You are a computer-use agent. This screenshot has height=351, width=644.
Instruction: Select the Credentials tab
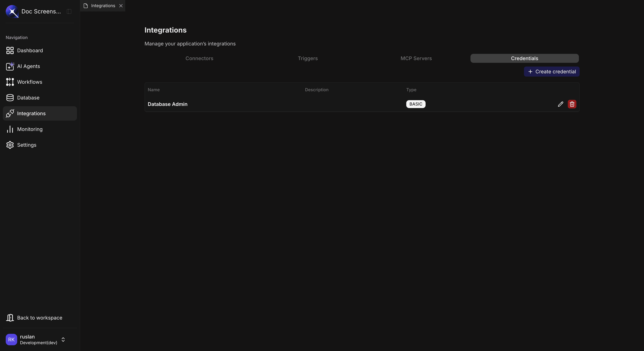pos(524,58)
